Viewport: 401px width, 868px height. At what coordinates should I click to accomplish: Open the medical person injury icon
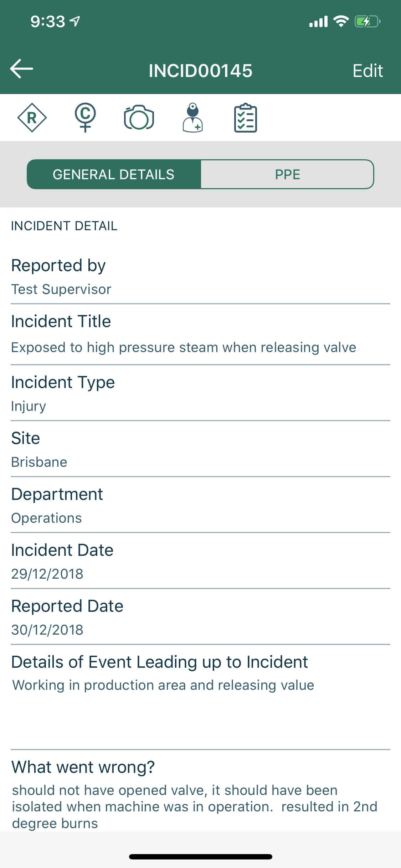(x=192, y=118)
